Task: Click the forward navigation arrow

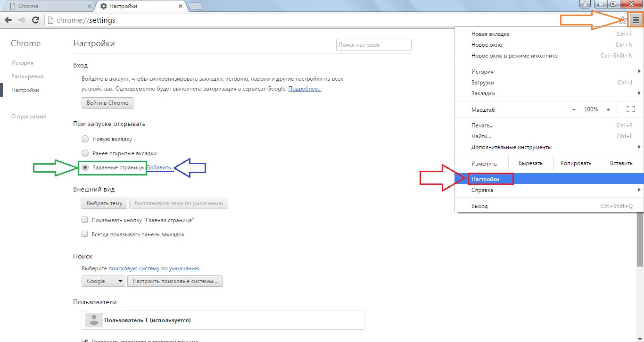Action: (22, 20)
